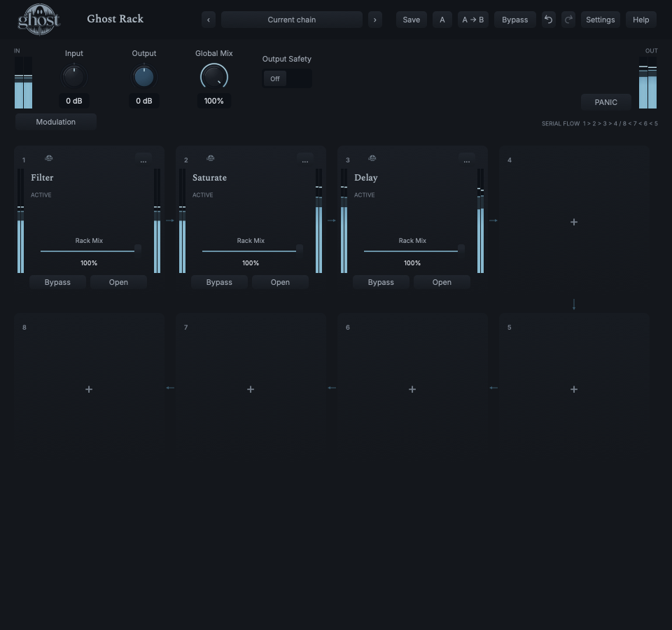The height and width of the screenshot is (630, 672).
Task: Open the Filter plugin editor
Action: click(x=118, y=282)
